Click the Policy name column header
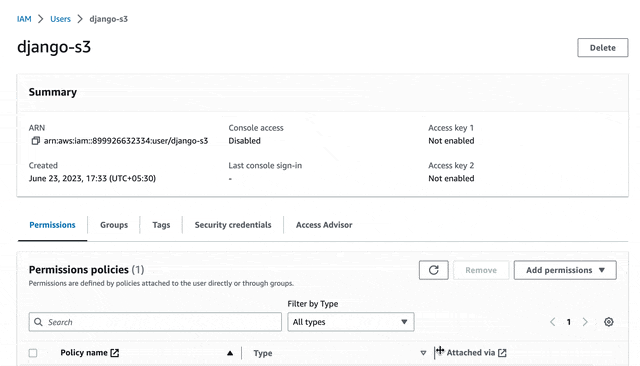Image resolution: width=640 pixels, height=366 pixels. [x=84, y=353]
